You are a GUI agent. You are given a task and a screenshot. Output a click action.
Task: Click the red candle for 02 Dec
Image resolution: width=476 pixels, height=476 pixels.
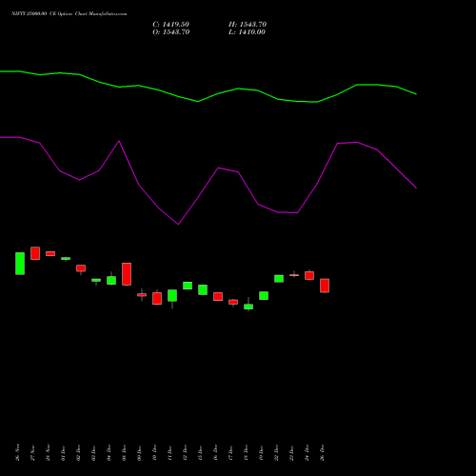[x=81, y=268]
